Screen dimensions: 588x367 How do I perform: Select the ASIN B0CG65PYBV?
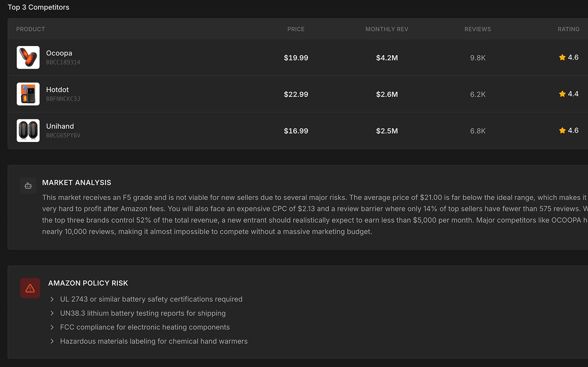63,136
